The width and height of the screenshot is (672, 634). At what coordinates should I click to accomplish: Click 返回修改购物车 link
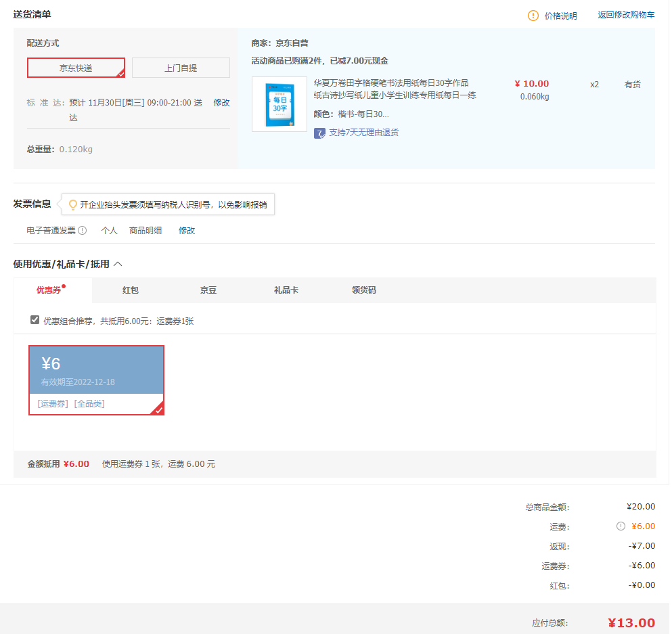point(626,15)
